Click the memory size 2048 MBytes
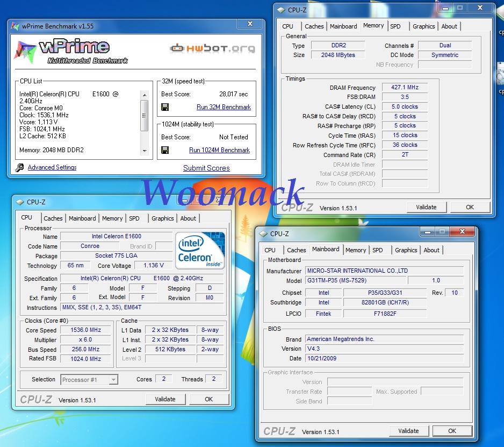The height and width of the screenshot is (447, 504). point(338,55)
